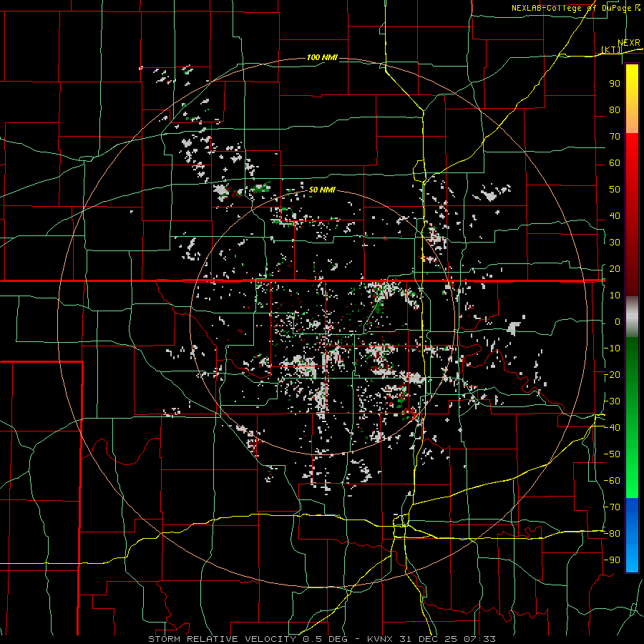This screenshot has height=644, width=644.
Task: Select the positive 80 knot scale label
Action: click(x=615, y=109)
